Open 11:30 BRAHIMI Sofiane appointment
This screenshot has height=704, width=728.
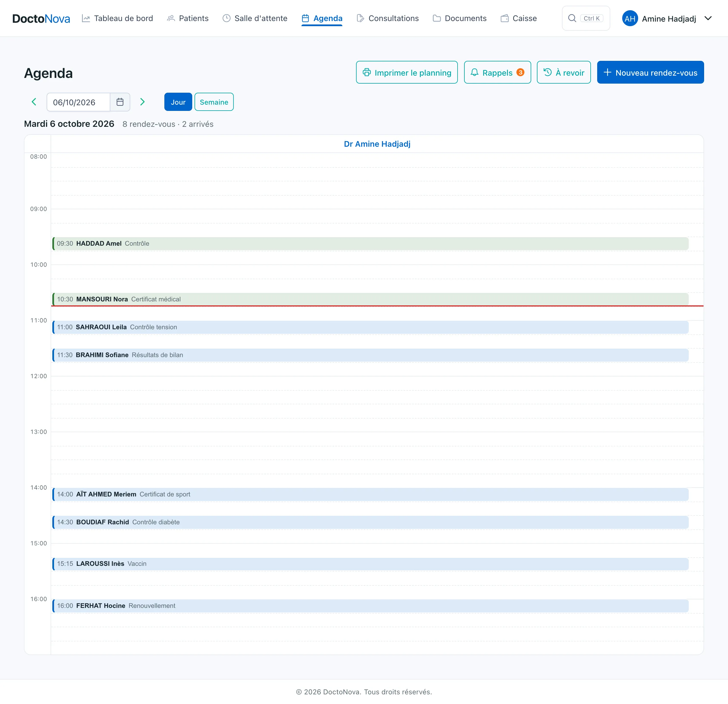(x=370, y=355)
